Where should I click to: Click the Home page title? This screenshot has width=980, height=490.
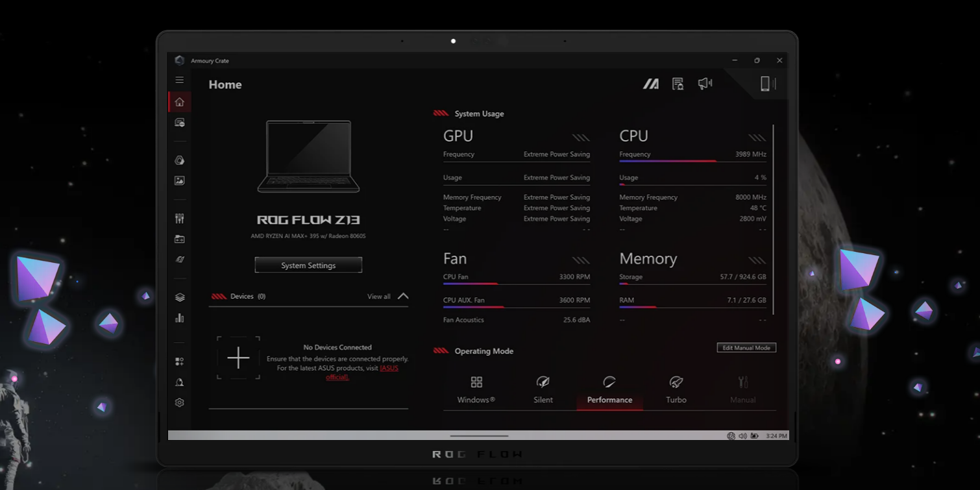225,84
